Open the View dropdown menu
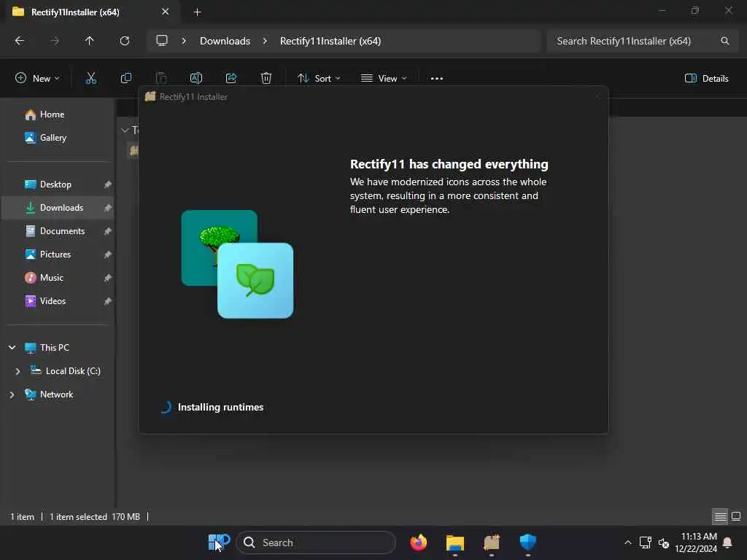 pos(384,78)
